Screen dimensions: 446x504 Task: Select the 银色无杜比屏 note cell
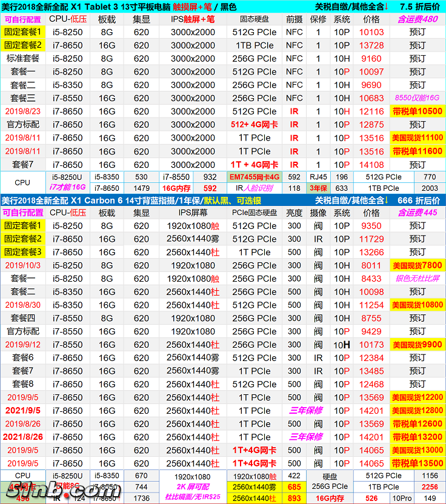[x=417, y=279]
